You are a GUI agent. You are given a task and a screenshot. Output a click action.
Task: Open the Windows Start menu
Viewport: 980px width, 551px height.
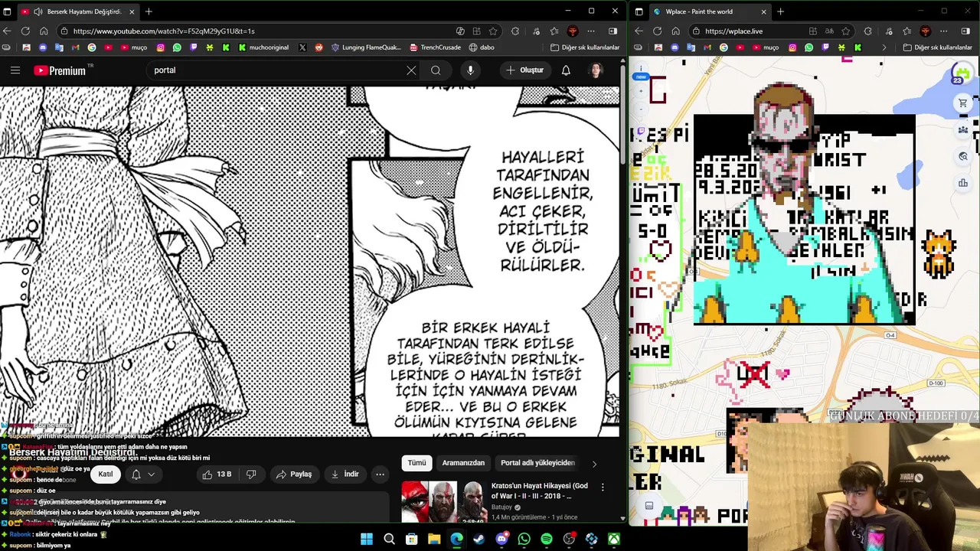(x=367, y=540)
